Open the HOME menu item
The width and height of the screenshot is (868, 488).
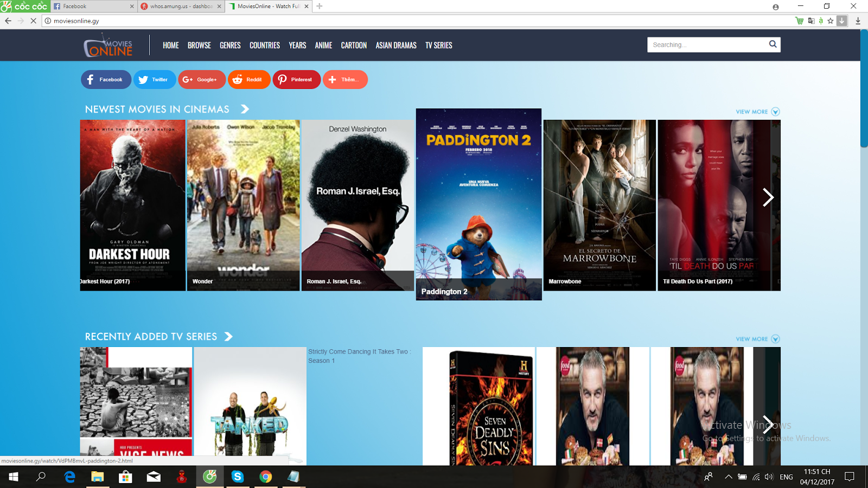171,46
